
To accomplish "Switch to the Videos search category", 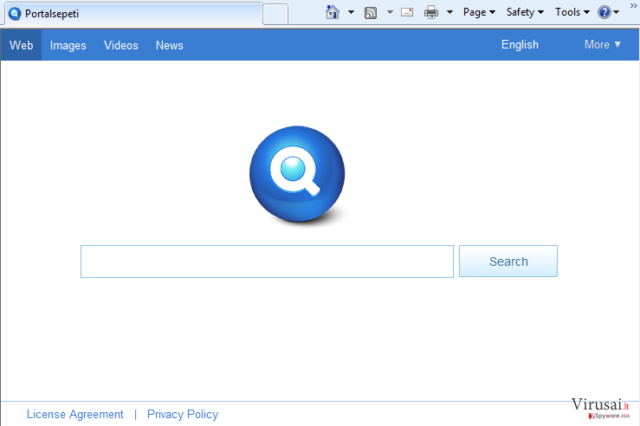I will [x=121, y=45].
